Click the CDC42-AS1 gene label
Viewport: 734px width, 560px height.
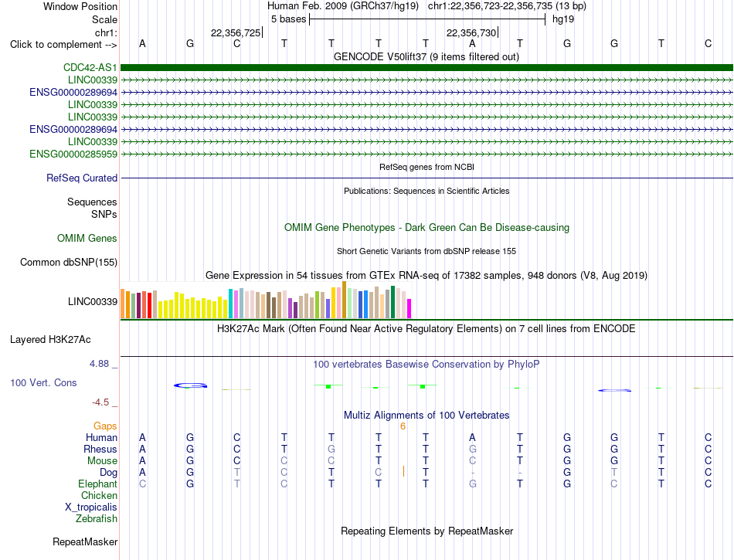click(x=90, y=67)
